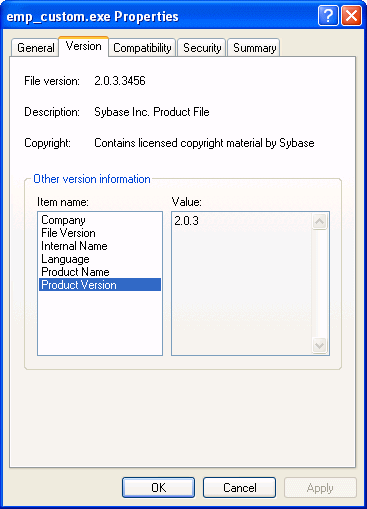Select Product Name list item
Screen dimensions: 367x509
(x=100, y=272)
